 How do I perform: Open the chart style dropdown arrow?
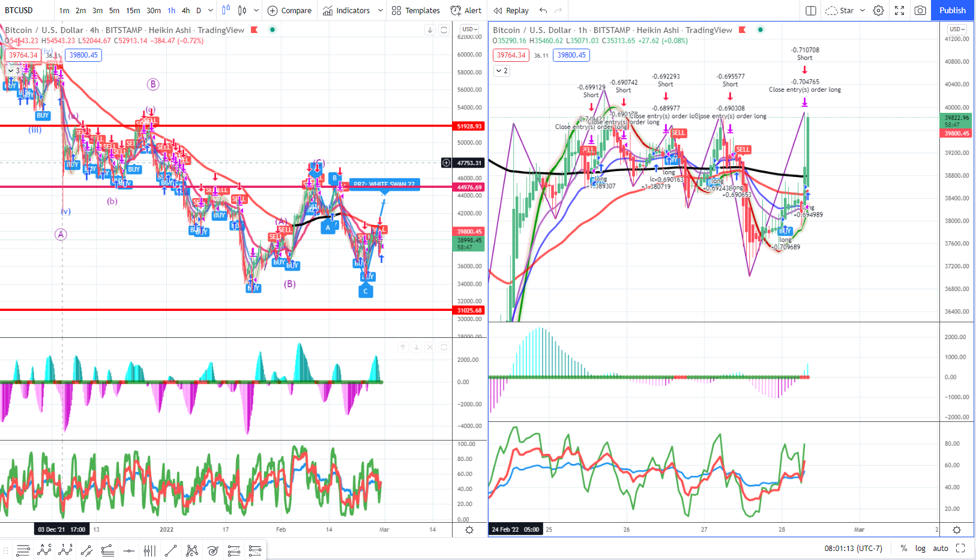click(256, 10)
